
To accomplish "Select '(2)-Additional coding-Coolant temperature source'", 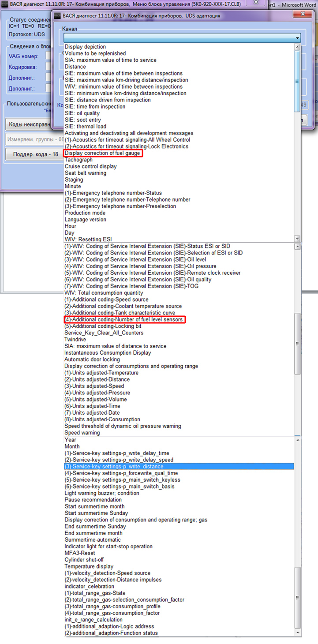I will pos(122,306).
